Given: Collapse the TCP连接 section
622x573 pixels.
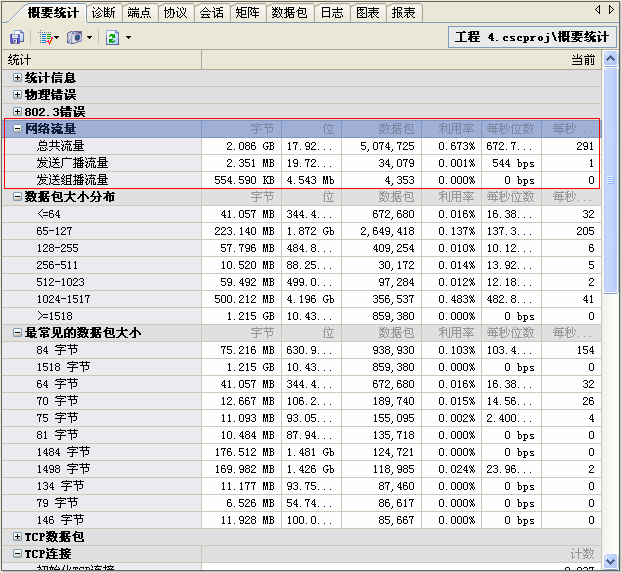Looking at the screenshot, I should click(17, 554).
